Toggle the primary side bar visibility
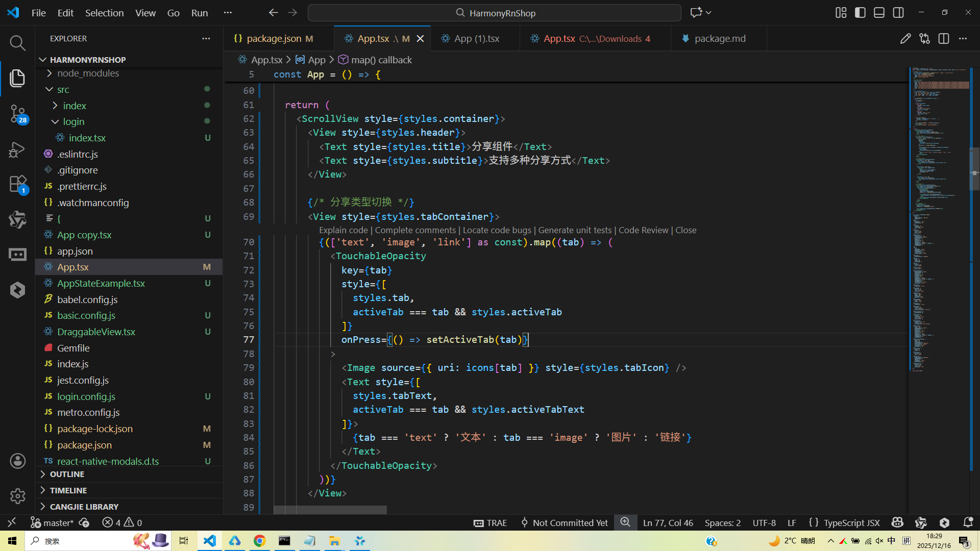The width and height of the screenshot is (980, 551). pos(860,13)
